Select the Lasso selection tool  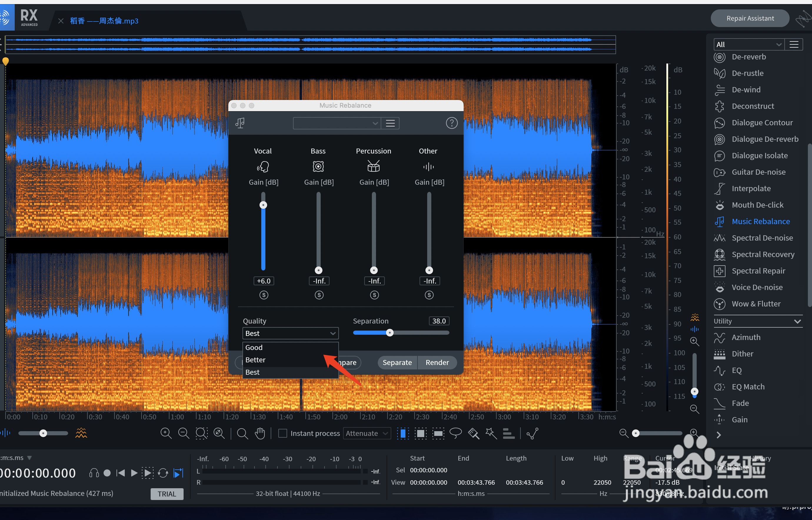click(456, 433)
